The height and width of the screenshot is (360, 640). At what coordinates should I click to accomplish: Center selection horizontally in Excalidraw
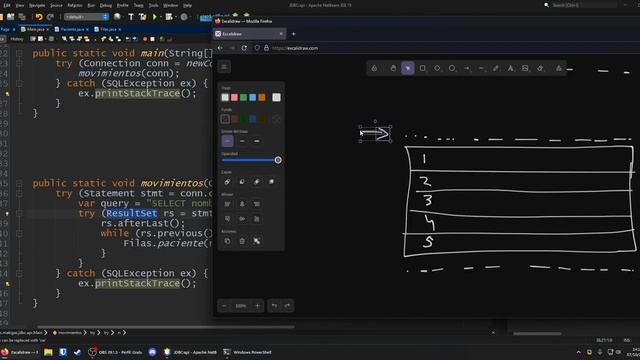pyautogui.click(x=242, y=204)
